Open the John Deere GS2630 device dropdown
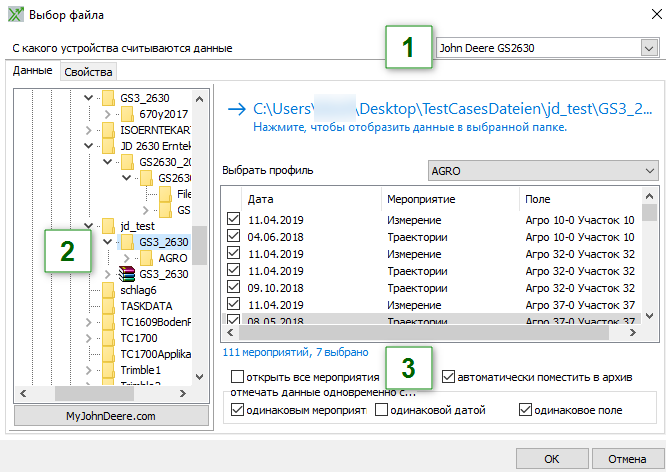Viewport: 666px width, 472px height. point(649,48)
